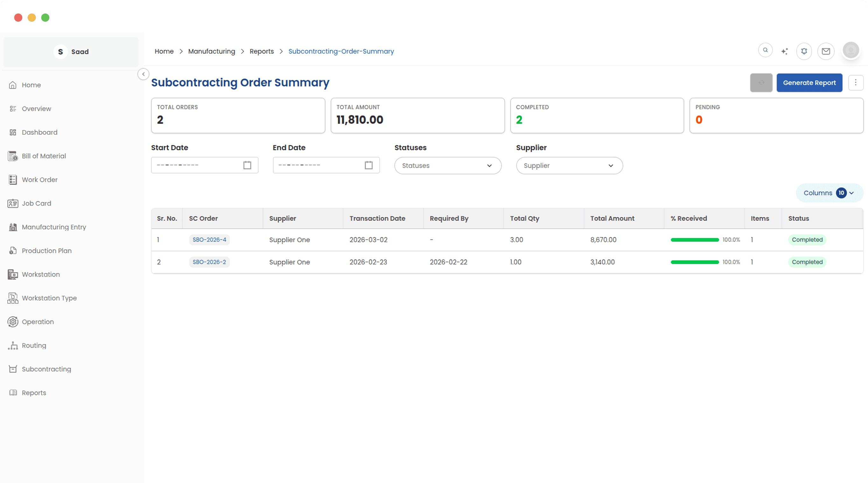Click the Generate Report button
This screenshot has height=483, width=868.
(x=809, y=83)
